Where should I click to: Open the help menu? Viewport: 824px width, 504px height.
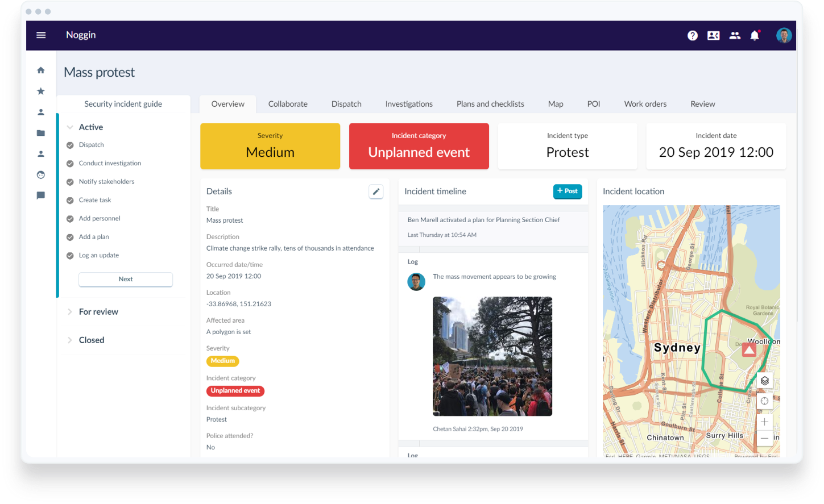coord(692,35)
